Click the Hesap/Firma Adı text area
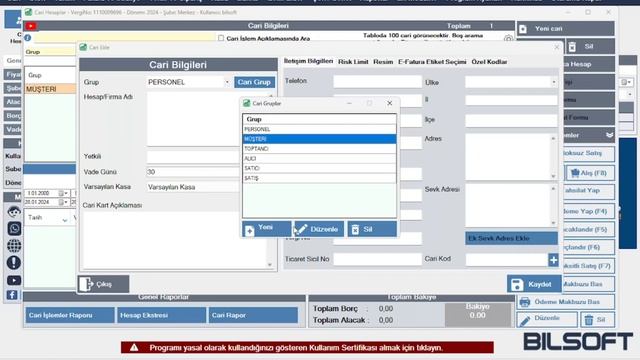Screen dimensions: 640x360 (x=193, y=119)
